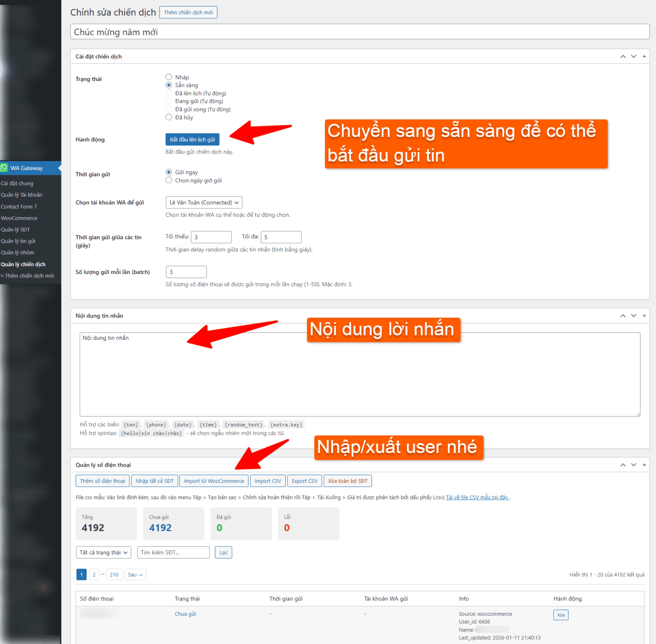The image size is (656, 644).
Task: Select the Nháp status radio button
Action: click(169, 77)
